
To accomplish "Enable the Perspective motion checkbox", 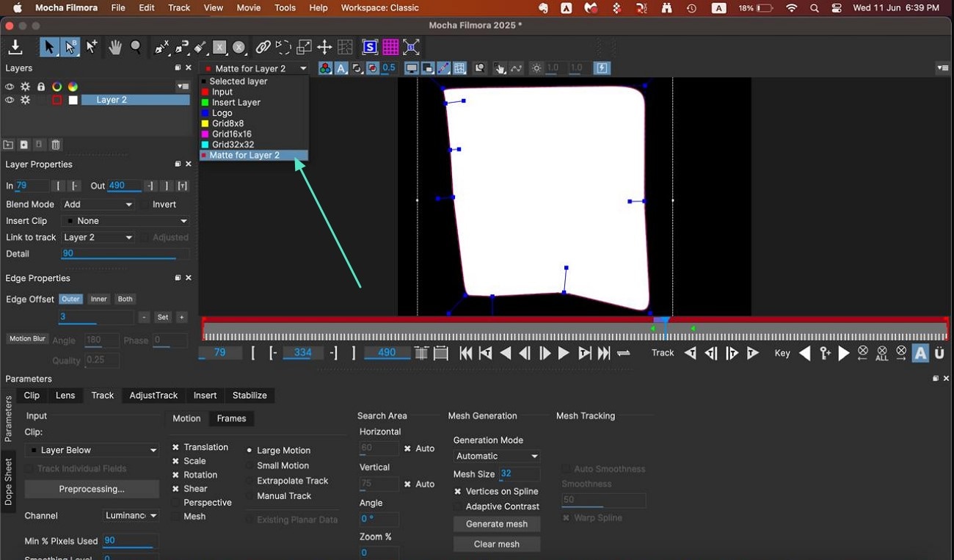I will coord(176,503).
